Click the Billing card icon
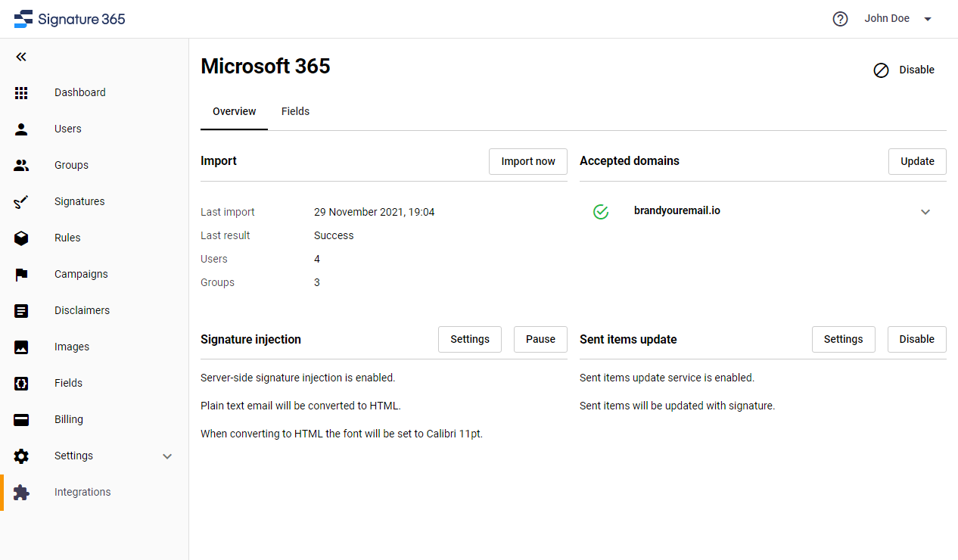958x560 pixels. (21, 419)
